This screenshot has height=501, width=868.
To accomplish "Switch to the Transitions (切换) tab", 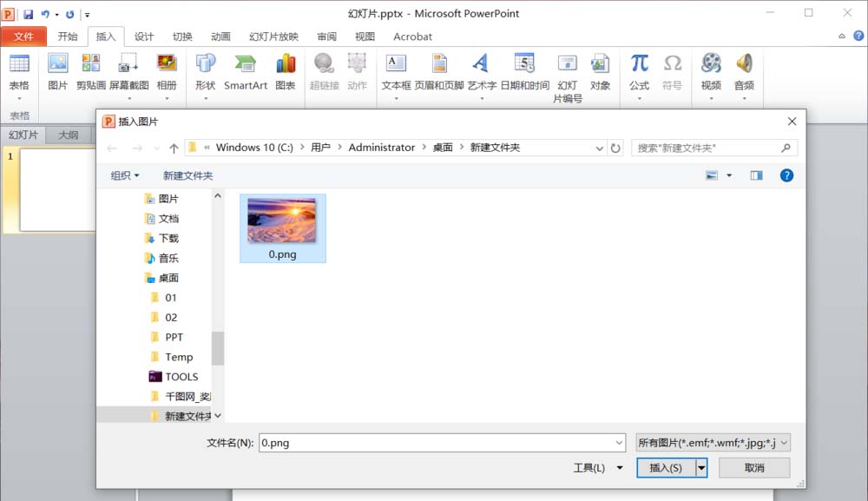I will tap(182, 36).
